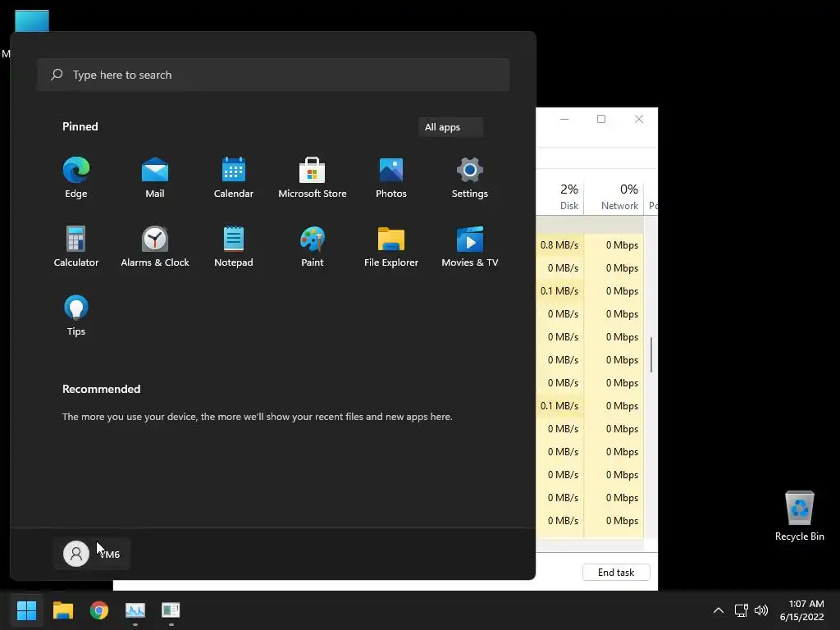This screenshot has height=630, width=840.
Task: Open the Paint app
Action: point(313,246)
